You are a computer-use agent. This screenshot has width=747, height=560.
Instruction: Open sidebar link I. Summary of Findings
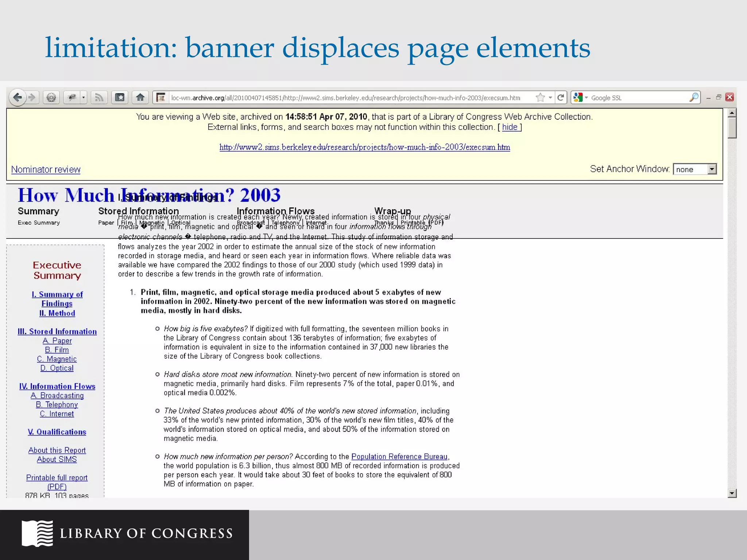[x=57, y=299]
